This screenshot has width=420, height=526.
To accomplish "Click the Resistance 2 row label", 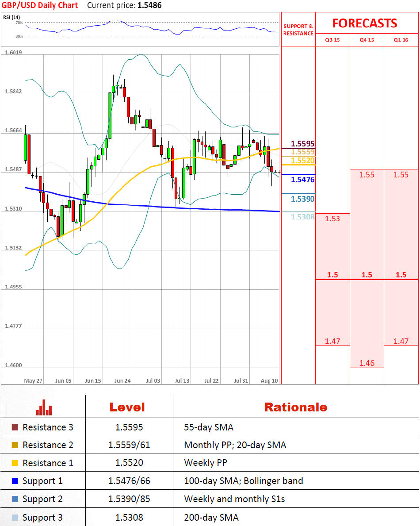I will click(x=48, y=445).
